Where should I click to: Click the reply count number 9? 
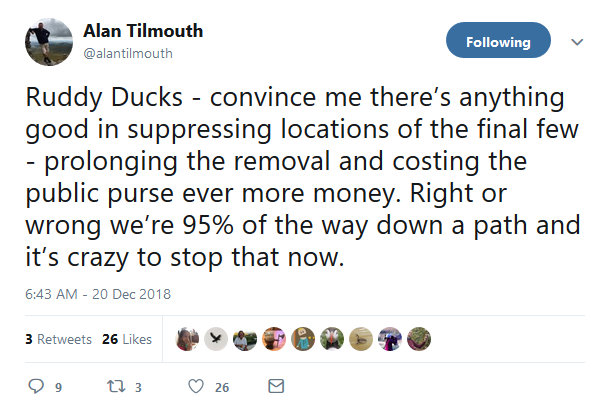tap(58, 387)
